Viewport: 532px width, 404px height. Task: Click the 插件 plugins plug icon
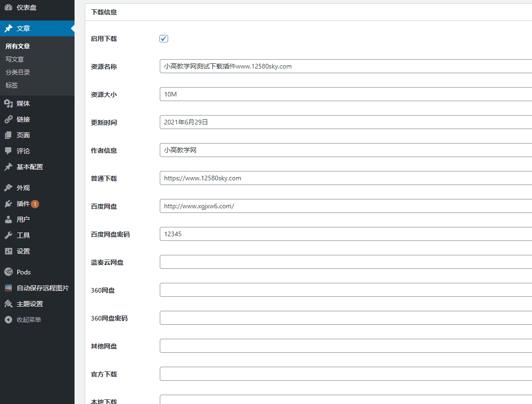(x=8, y=204)
